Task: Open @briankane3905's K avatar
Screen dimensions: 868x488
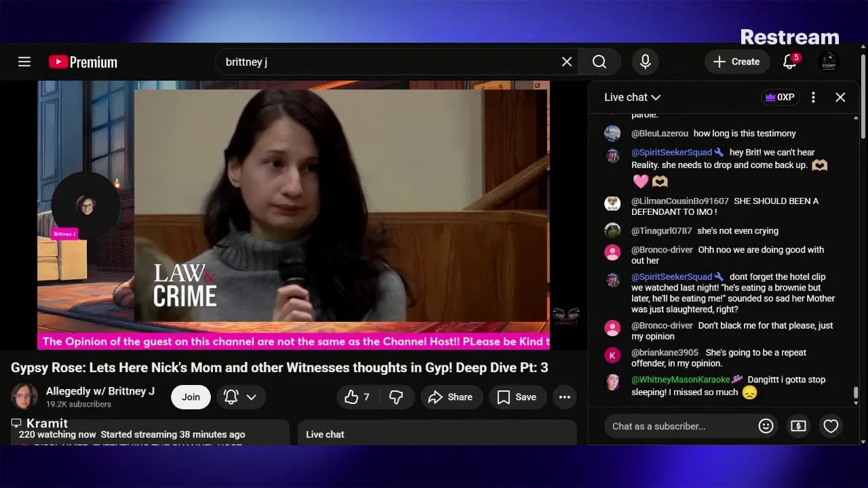Action: click(612, 355)
